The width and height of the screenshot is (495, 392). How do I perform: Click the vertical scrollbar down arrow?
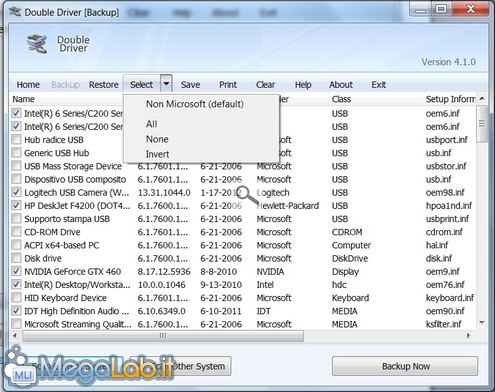point(482,322)
